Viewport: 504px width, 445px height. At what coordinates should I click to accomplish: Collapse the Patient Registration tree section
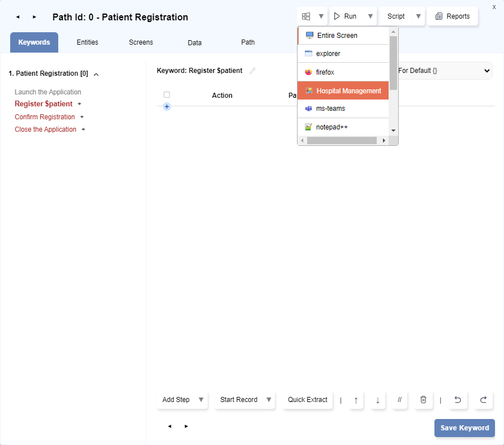tap(96, 74)
